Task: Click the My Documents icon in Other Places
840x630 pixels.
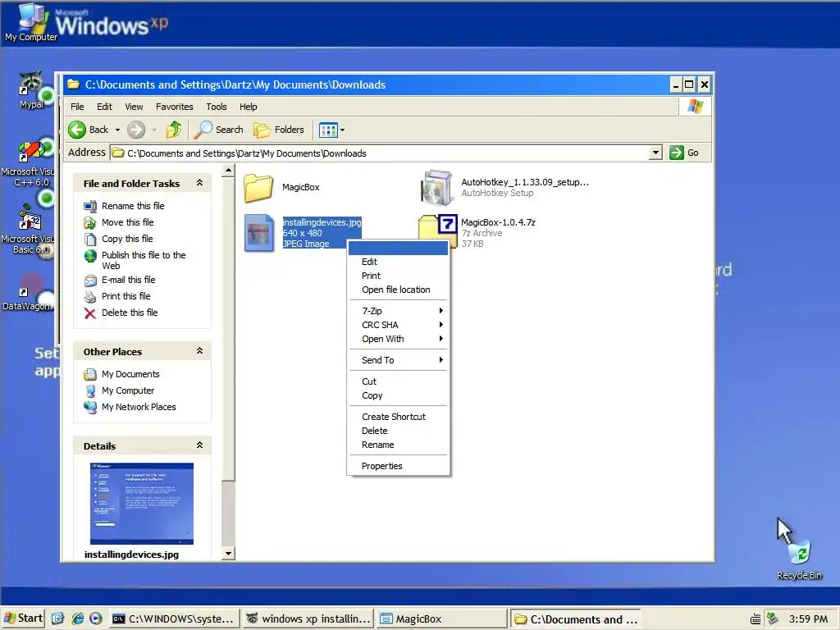Action: (90, 374)
